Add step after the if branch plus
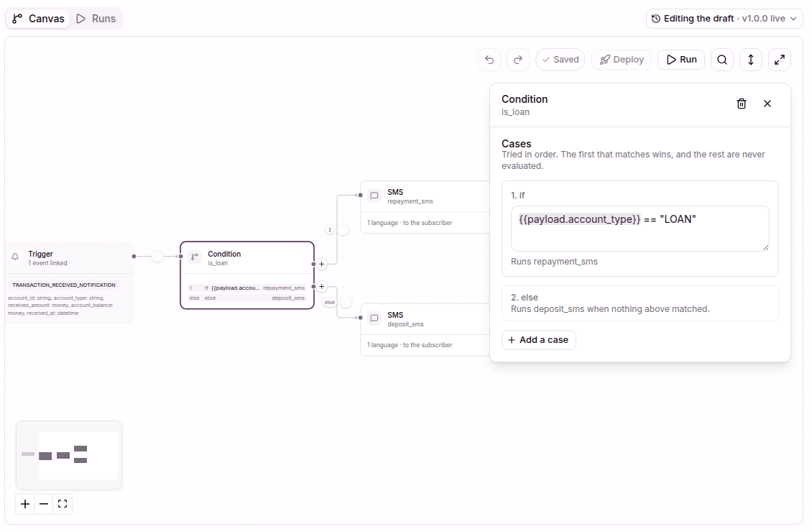 [x=322, y=264]
